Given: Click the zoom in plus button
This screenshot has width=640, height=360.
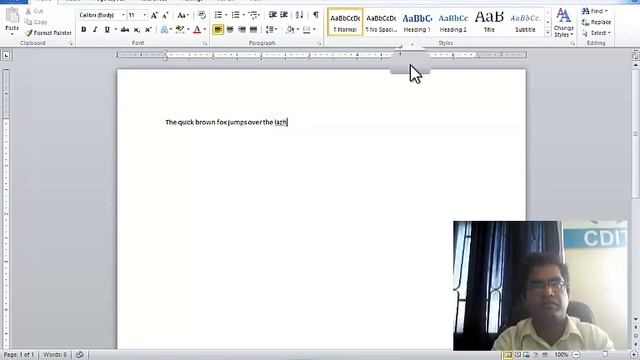Looking at the screenshot, I should (x=634, y=355).
